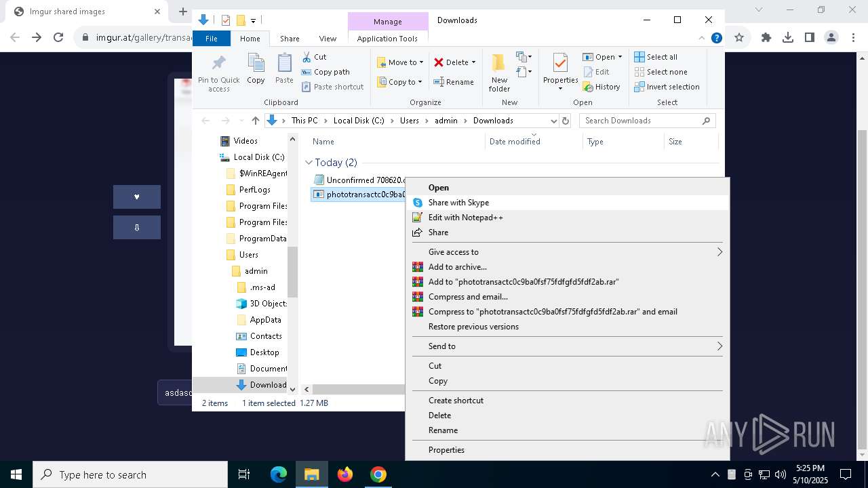The image size is (868, 488).
Task: Open the Move to dropdown
Action: point(400,62)
